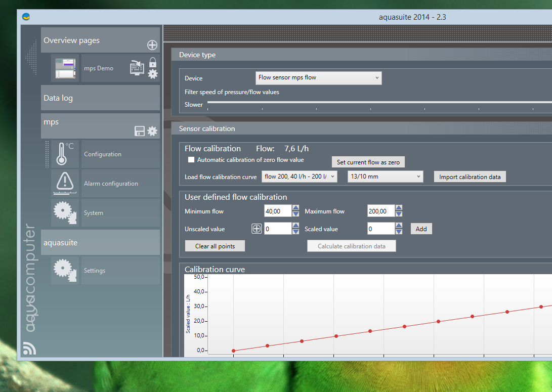
Task: Increase Minimum flow with up arrow
Action: point(295,208)
